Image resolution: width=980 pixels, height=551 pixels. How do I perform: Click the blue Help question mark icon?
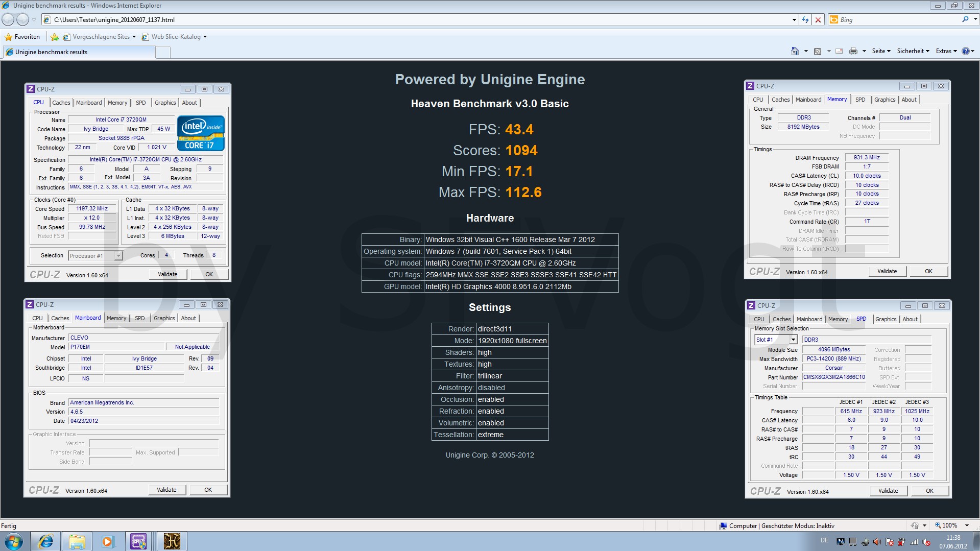click(x=965, y=51)
